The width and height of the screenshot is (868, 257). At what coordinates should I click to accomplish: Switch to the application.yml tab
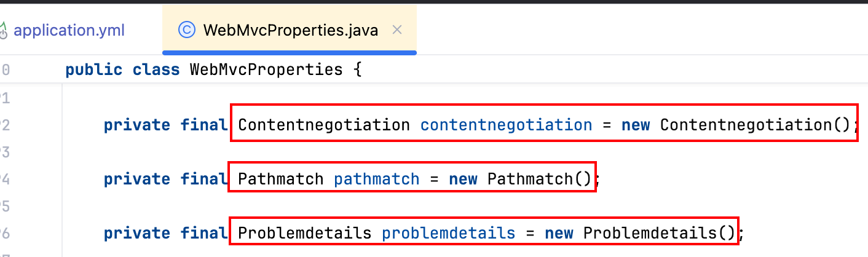pos(69,30)
